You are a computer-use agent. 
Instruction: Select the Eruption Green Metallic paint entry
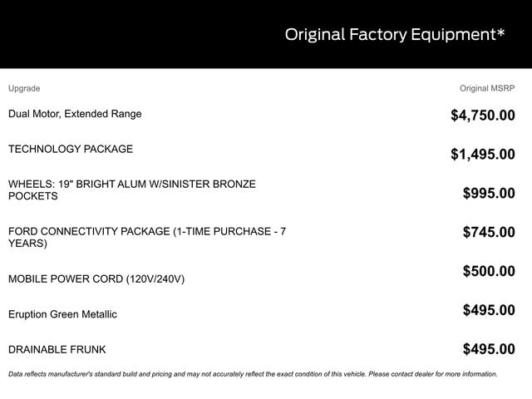62,314
